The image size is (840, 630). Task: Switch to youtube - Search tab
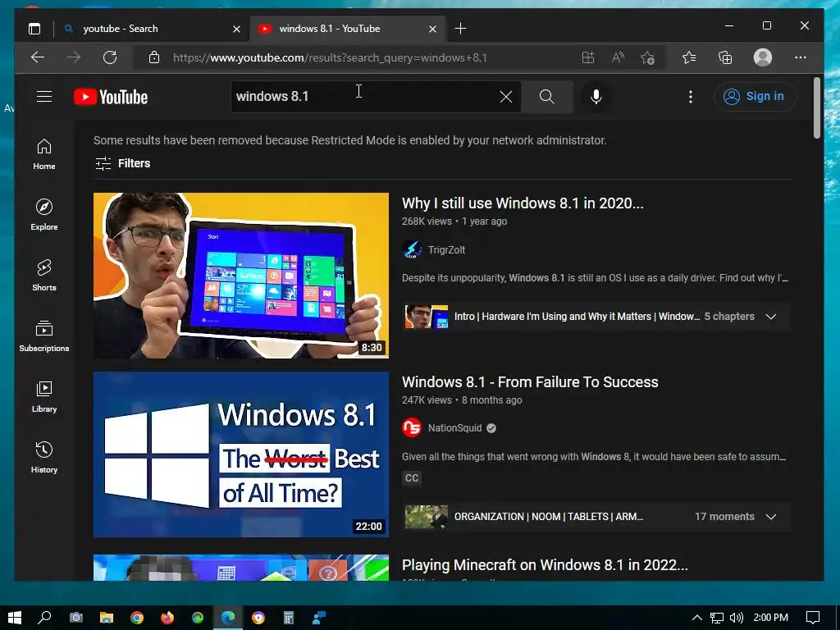(x=152, y=29)
